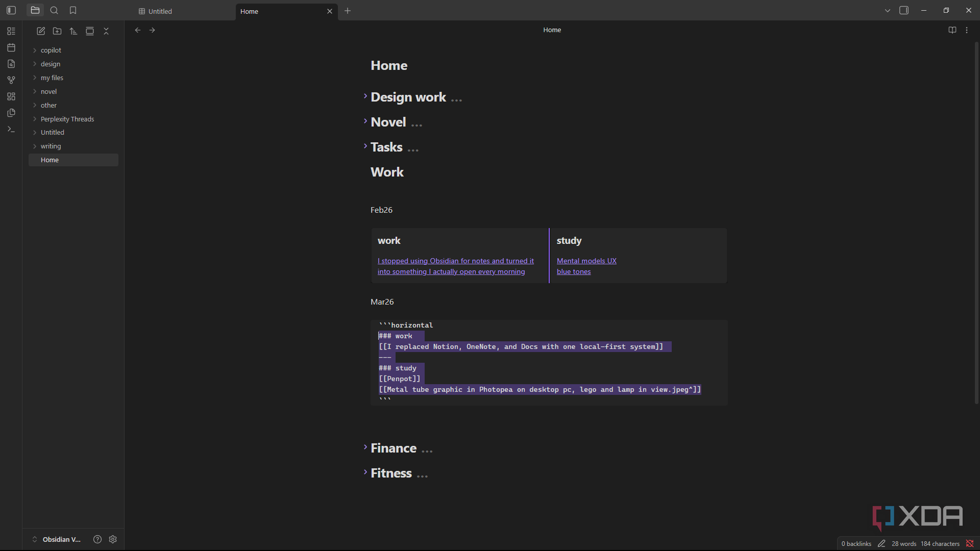The image size is (980, 551).
Task: Collapse all folders in explorer
Action: [106, 31]
